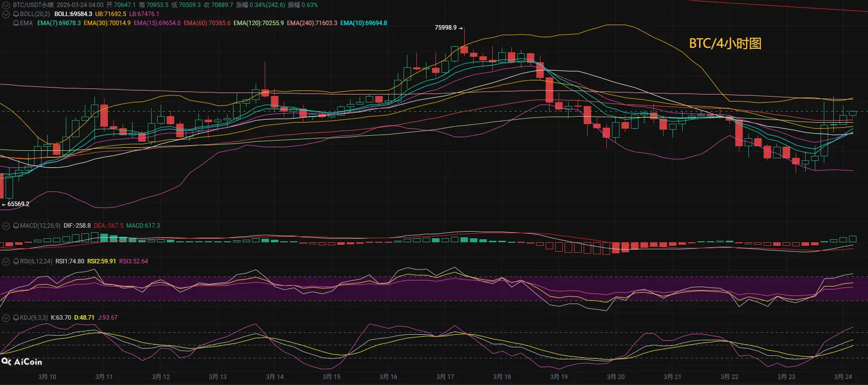Select the EMA(120):70255.9 value

point(259,23)
